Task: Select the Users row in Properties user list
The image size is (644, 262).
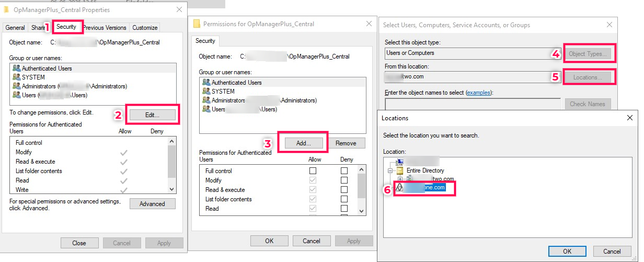Action: pos(94,95)
